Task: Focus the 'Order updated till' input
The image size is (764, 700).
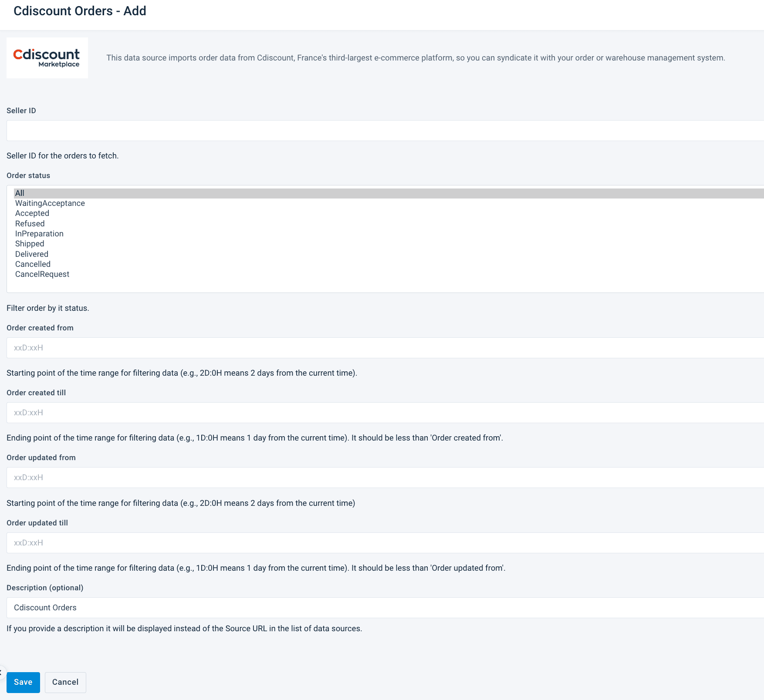Action: 383,543
